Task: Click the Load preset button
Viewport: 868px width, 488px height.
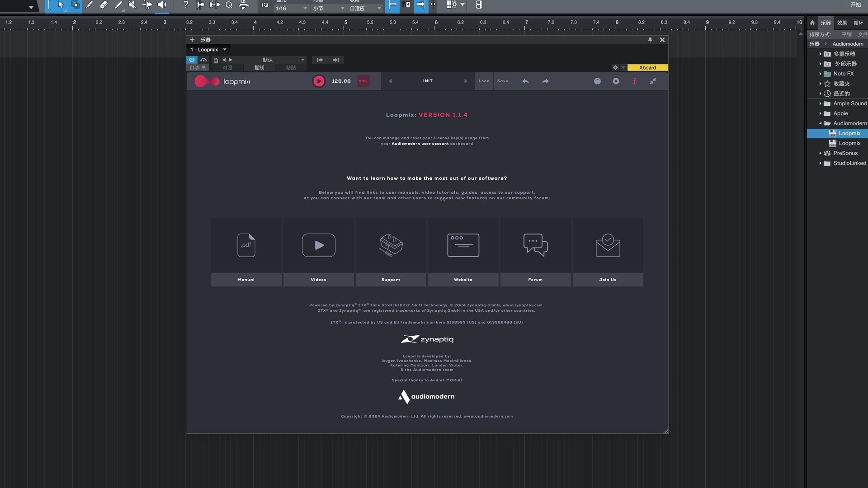Action: point(484,81)
